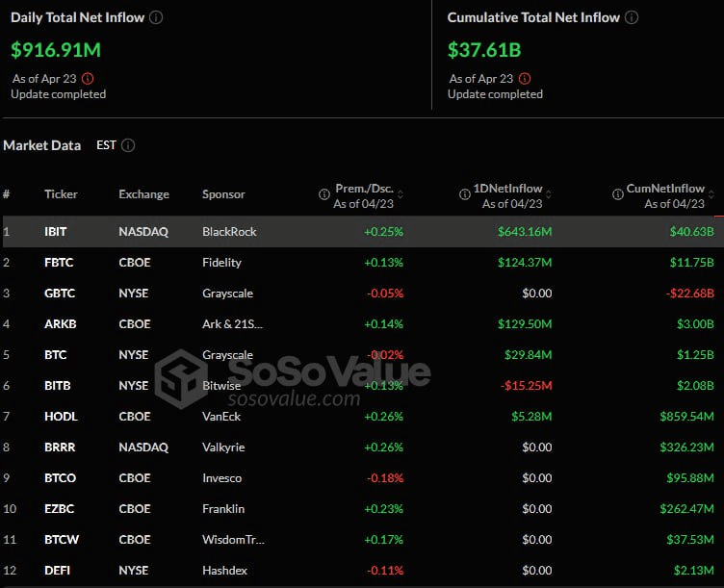The image size is (724, 588).
Task: Select BRRR ticker
Action: pos(60,447)
